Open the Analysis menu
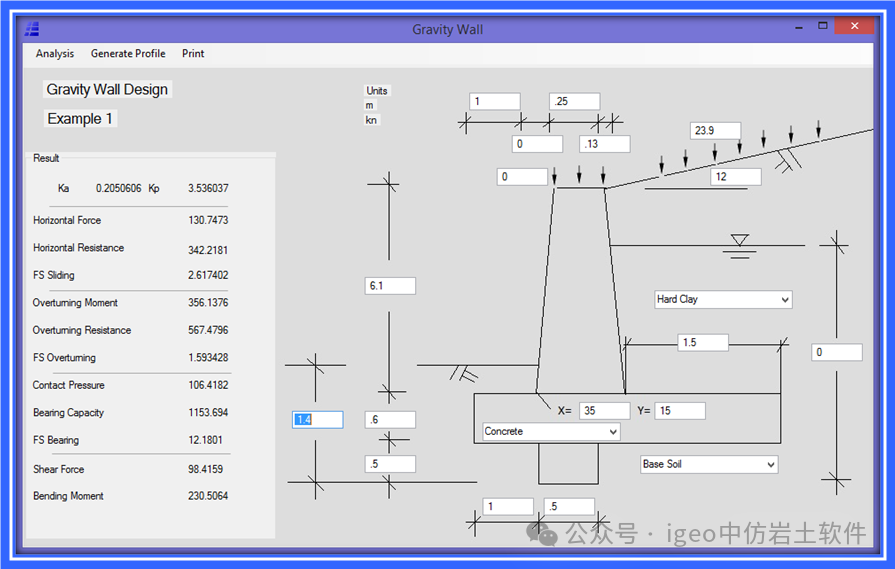 click(55, 54)
